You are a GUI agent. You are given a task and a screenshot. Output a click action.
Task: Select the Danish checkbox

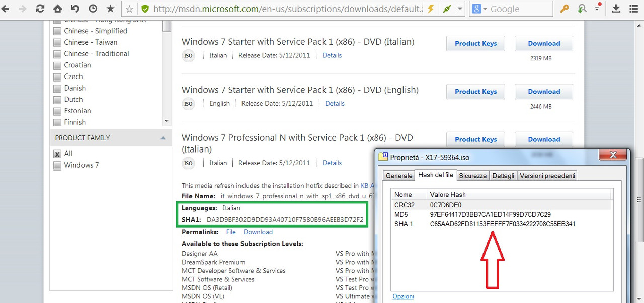click(57, 88)
